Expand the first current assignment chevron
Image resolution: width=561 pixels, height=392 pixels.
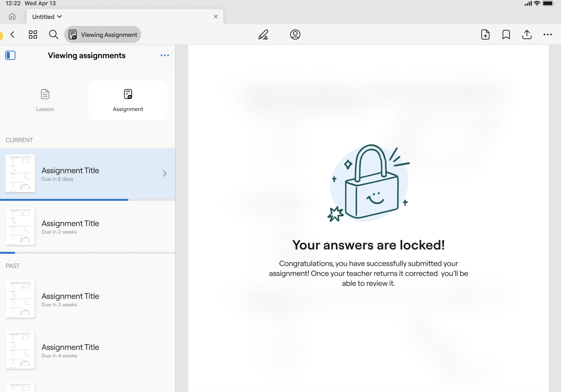[x=164, y=173]
